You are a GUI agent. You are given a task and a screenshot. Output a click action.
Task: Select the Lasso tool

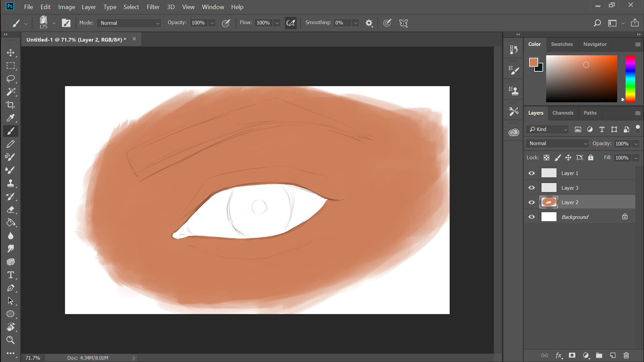pyautogui.click(x=10, y=79)
